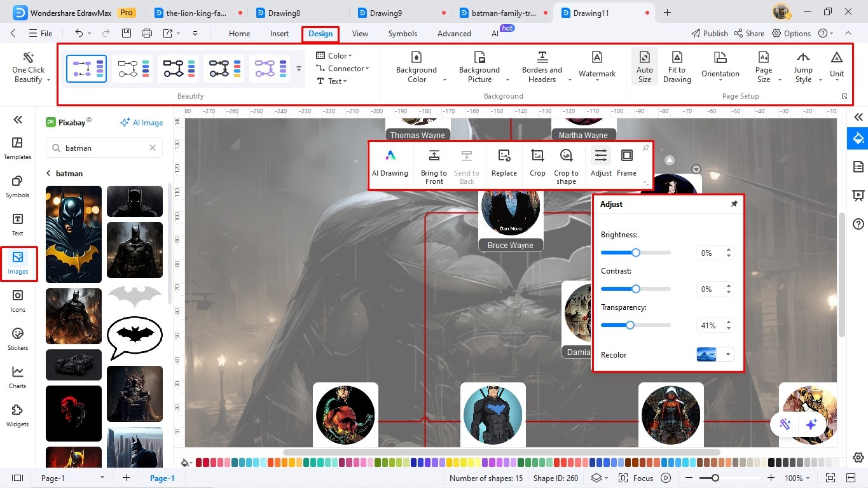
Task: Click Bring to Front
Action: coord(434,166)
